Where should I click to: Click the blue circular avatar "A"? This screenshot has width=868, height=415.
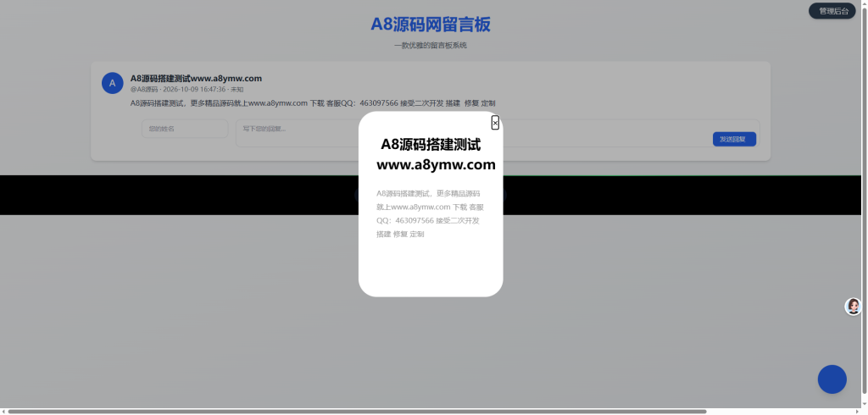(x=113, y=83)
